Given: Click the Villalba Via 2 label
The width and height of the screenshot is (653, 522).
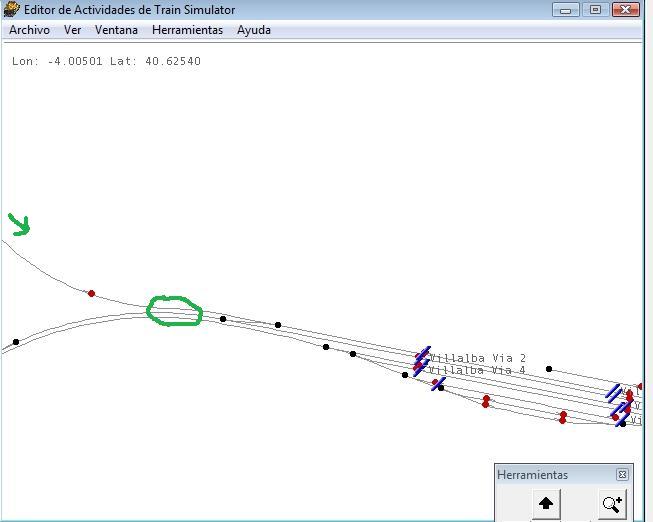Looking at the screenshot, I should (477, 358).
